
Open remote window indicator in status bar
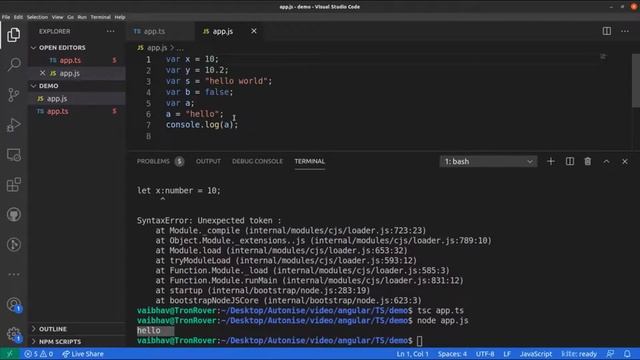click(x=10, y=354)
